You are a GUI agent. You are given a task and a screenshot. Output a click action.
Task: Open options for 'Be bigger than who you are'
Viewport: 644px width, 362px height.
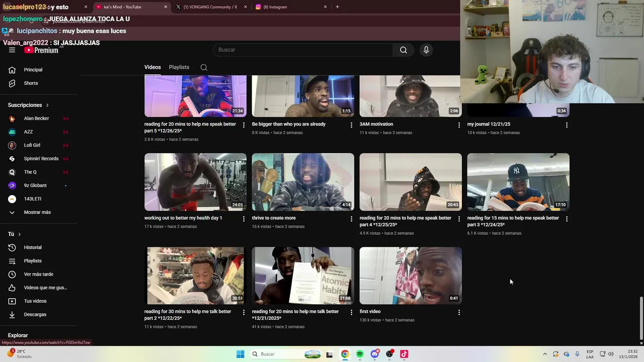[351, 125]
